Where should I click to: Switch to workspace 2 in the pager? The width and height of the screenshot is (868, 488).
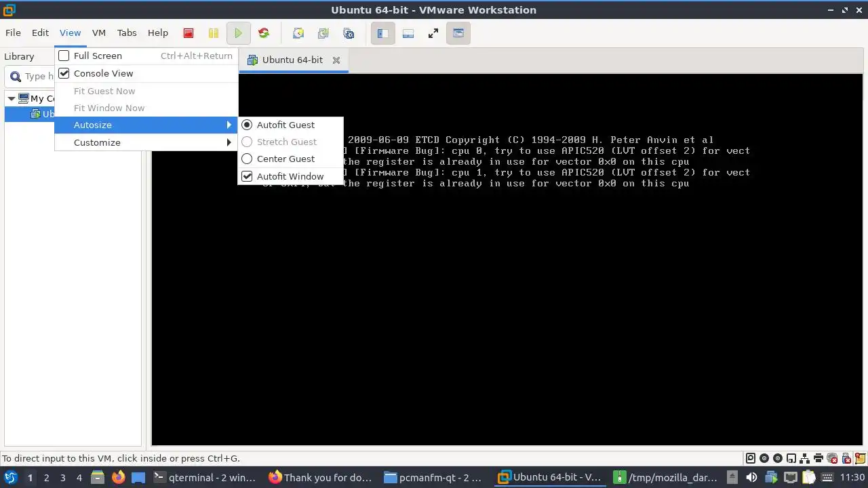pyautogui.click(x=46, y=478)
